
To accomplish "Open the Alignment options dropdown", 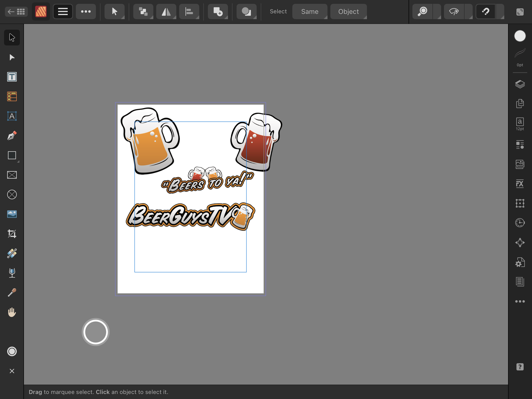I will tap(189, 11).
